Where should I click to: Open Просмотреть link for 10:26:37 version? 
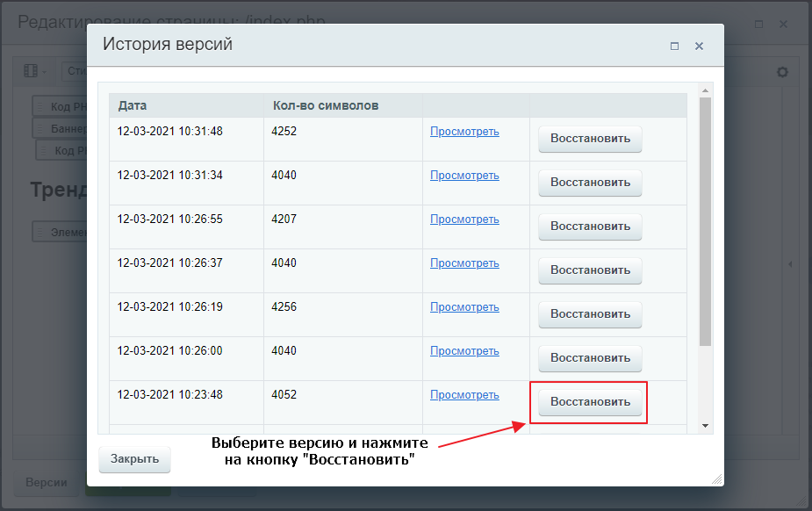(x=464, y=263)
